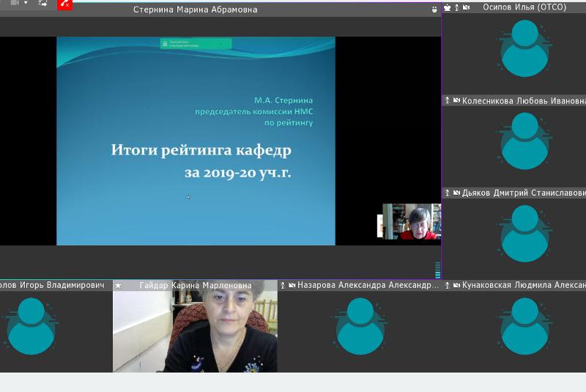Click the audio level indicator bars
This screenshot has width=586, height=392.
click(x=438, y=270)
